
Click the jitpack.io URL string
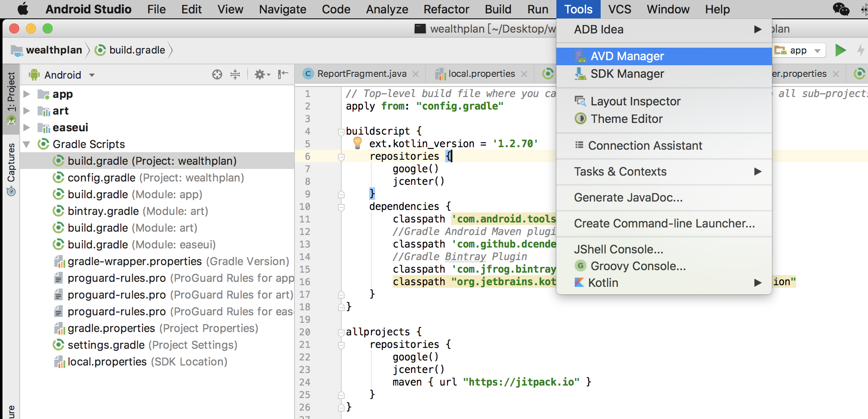(521, 382)
